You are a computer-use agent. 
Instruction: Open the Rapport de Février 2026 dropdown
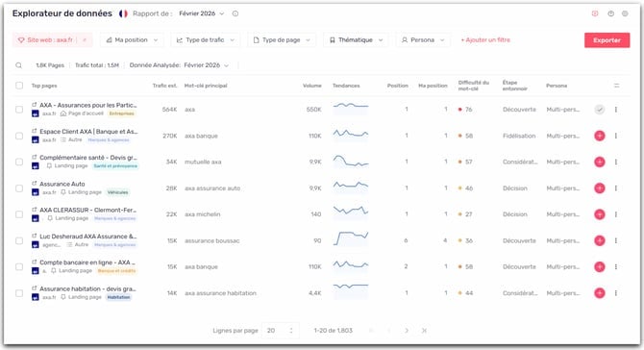202,13
